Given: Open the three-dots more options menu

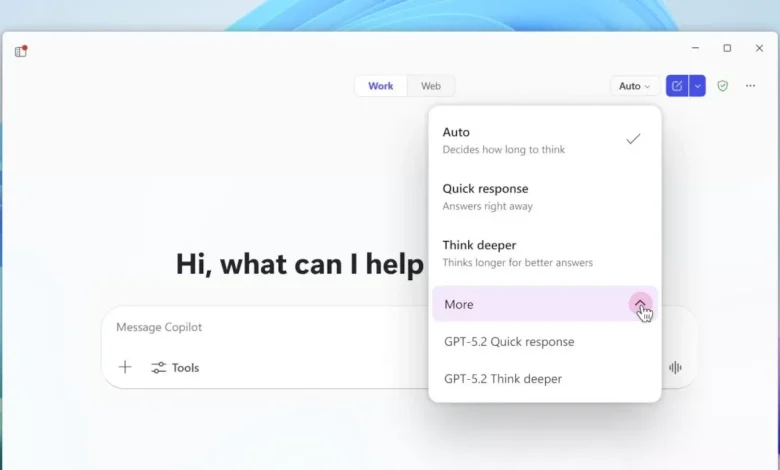Looking at the screenshot, I should [750, 86].
